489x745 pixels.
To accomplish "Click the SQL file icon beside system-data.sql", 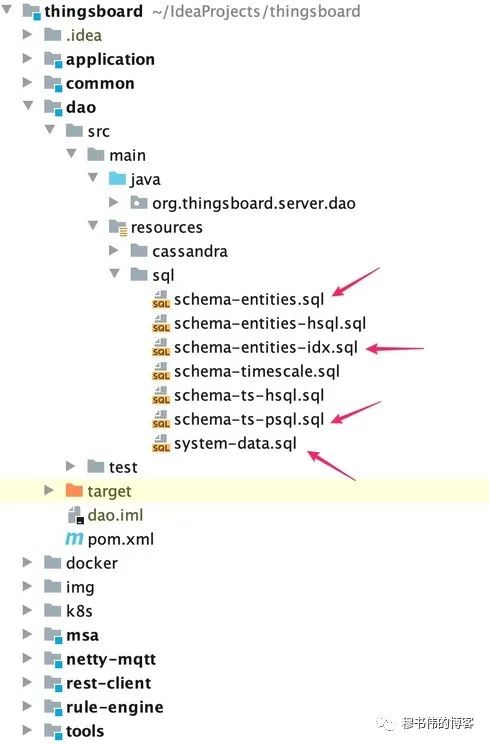I will click(x=161, y=443).
